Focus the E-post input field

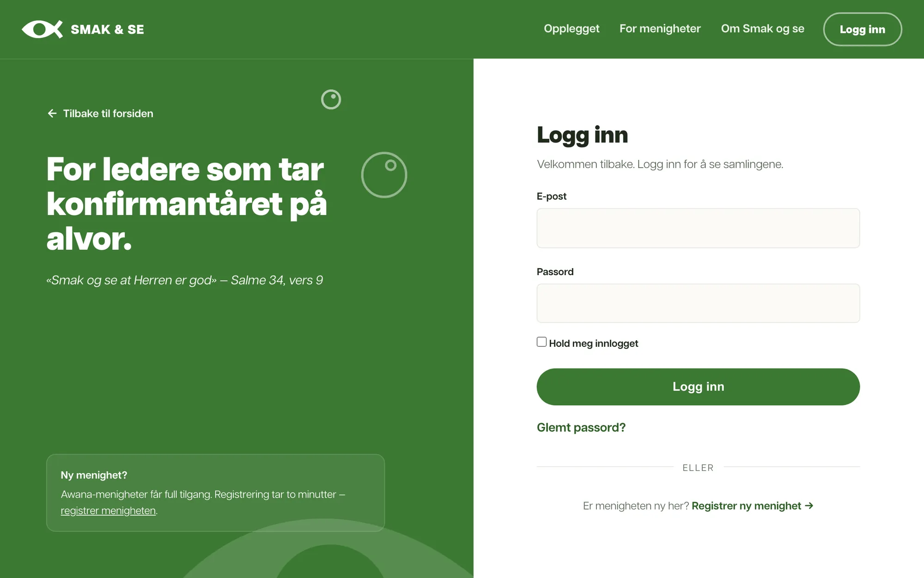pos(698,228)
